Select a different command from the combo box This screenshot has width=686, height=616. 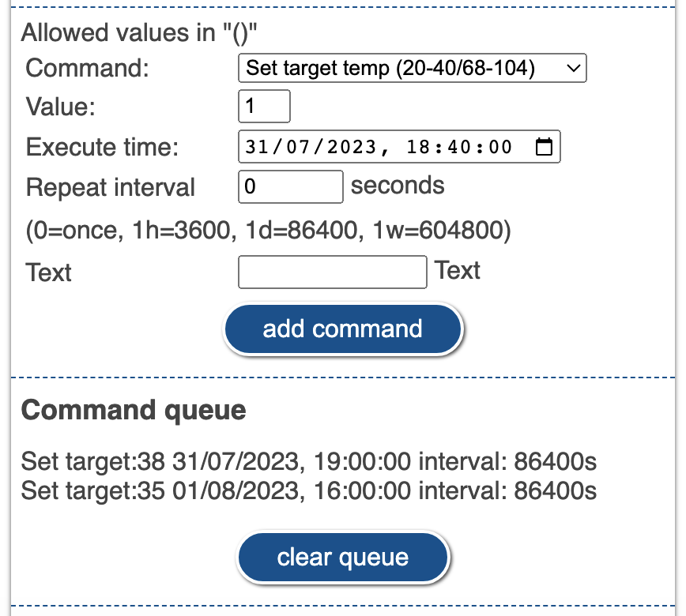411,69
